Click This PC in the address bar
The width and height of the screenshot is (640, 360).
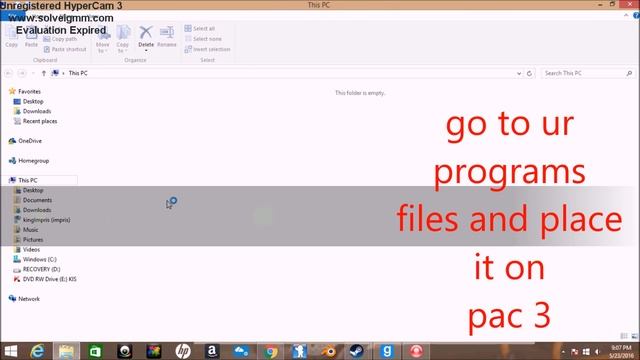click(x=78, y=73)
